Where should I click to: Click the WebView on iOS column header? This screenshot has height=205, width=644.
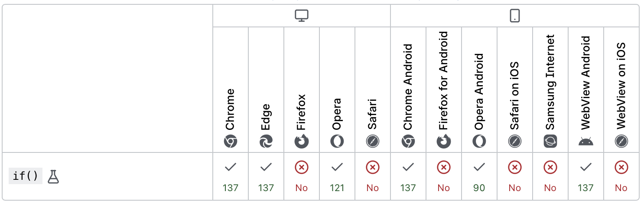tap(621, 86)
